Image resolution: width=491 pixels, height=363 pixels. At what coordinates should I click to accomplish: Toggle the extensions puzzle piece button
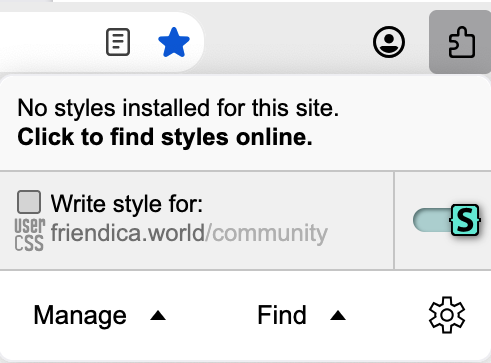pyautogui.click(x=462, y=42)
